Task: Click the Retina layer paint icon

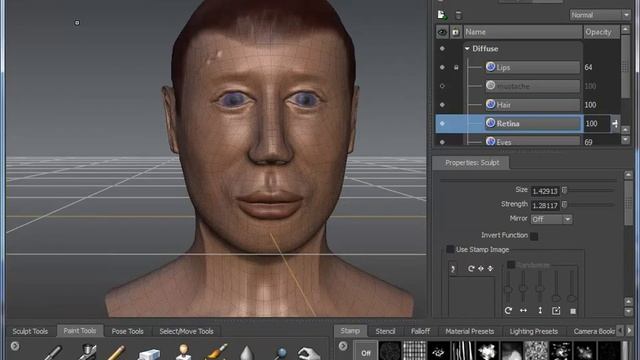Action: click(x=491, y=123)
